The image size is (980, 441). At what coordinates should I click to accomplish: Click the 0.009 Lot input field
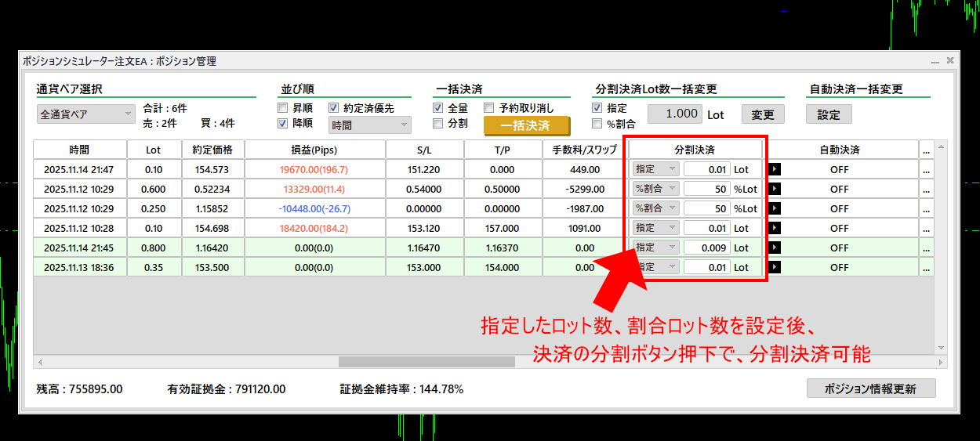(x=706, y=248)
